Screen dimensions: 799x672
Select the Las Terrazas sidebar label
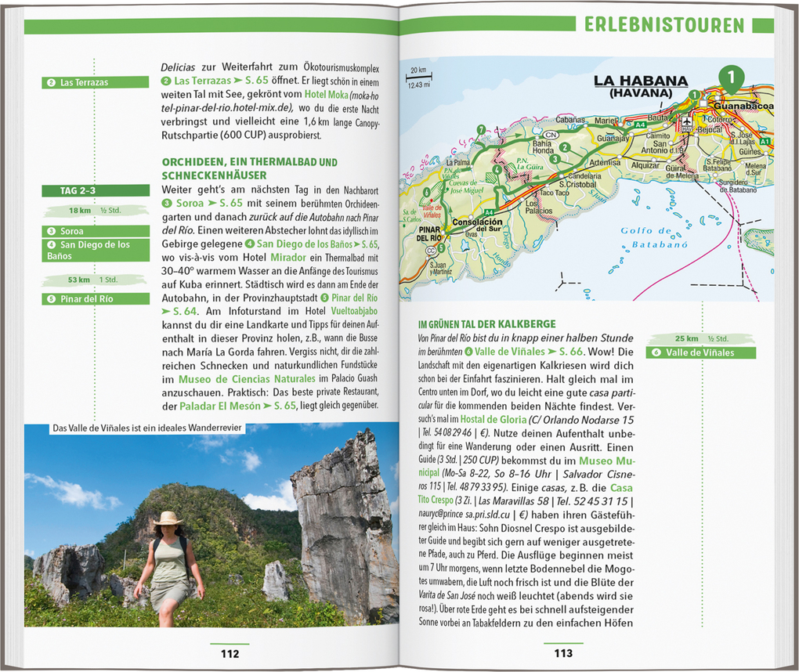point(96,82)
